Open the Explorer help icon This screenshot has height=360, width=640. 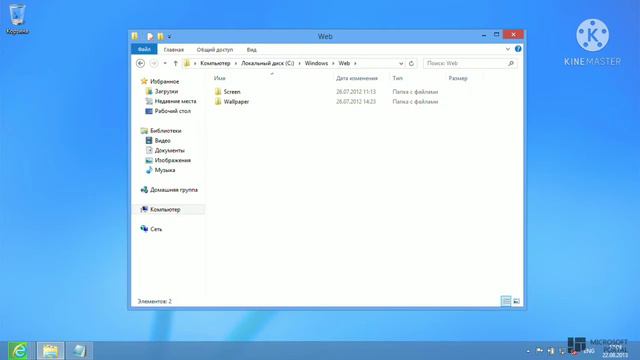point(518,49)
